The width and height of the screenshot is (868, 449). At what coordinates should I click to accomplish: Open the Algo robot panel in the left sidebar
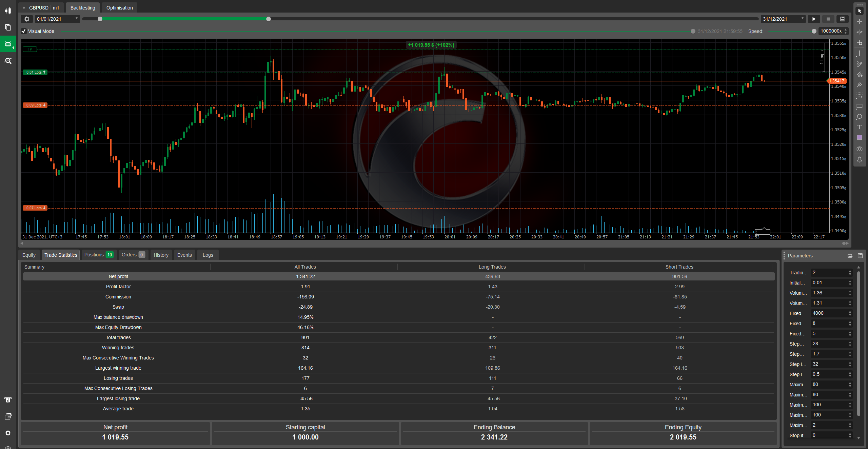point(8,44)
